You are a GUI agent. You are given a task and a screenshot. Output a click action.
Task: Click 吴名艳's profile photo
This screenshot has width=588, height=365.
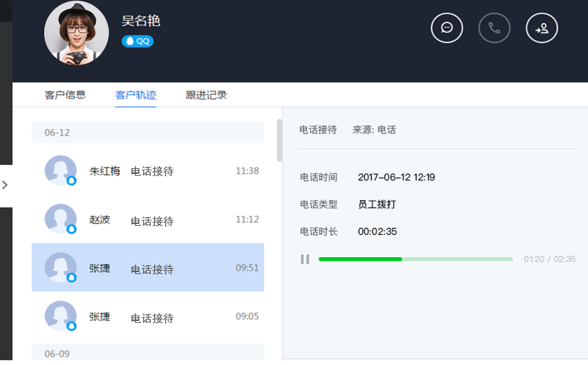tap(77, 33)
